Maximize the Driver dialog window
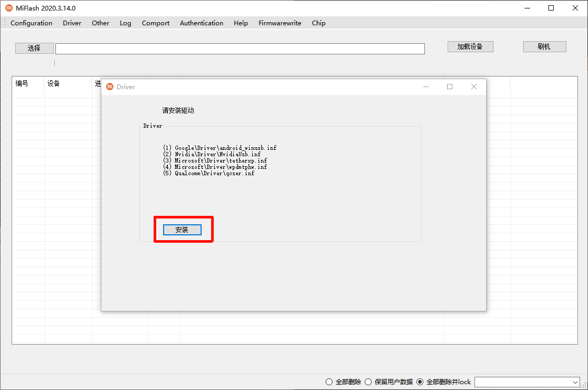 [x=450, y=87]
